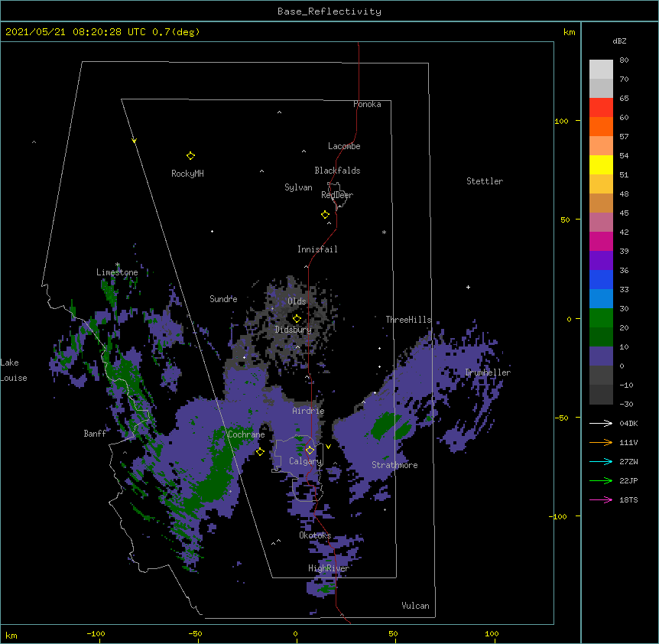Click the RockyMH label
The image size is (659, 644).
[187, 174]
